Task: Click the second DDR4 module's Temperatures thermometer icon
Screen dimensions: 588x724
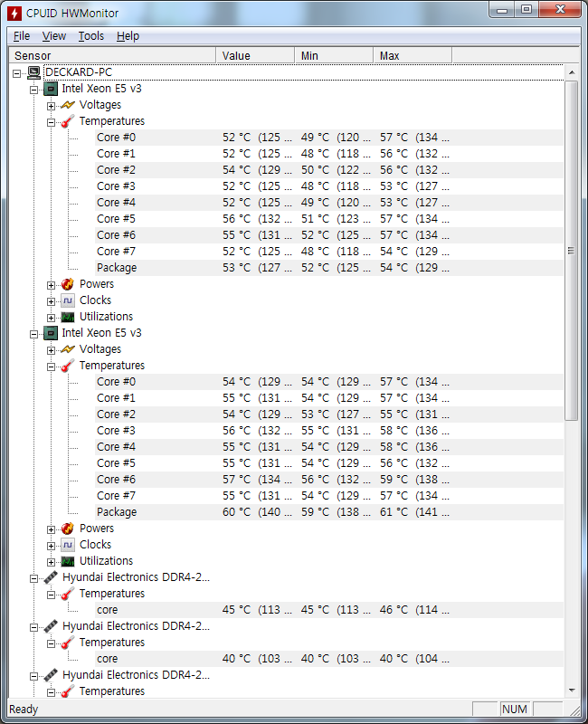Action: pos(67,643)
